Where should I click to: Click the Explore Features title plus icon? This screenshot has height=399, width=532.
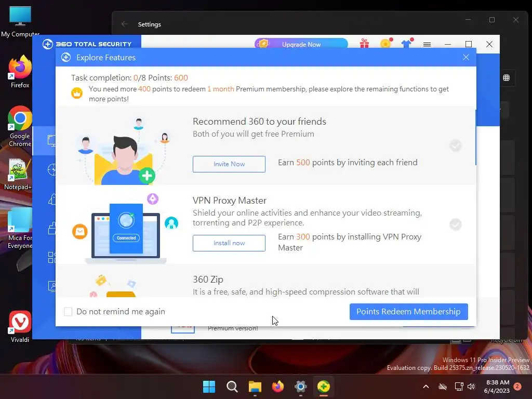click(66, 57)
